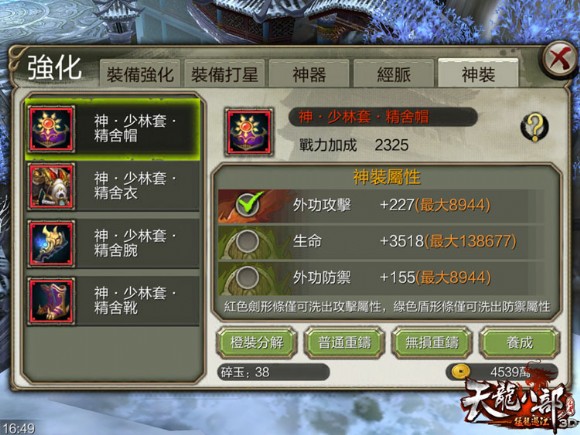Click the 普通重鑄 button

pyautogui.click(x=344, y=342)
